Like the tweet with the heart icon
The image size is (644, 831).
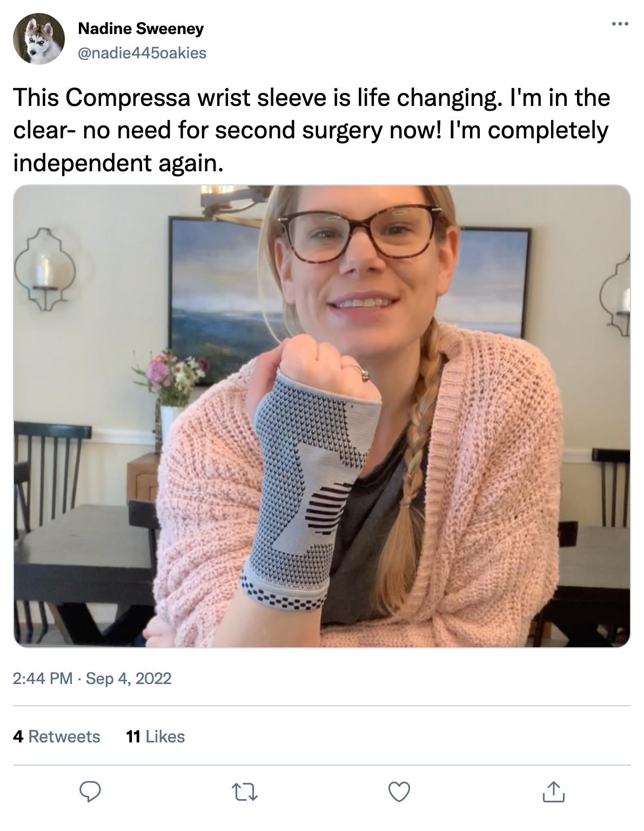(399, 792)
